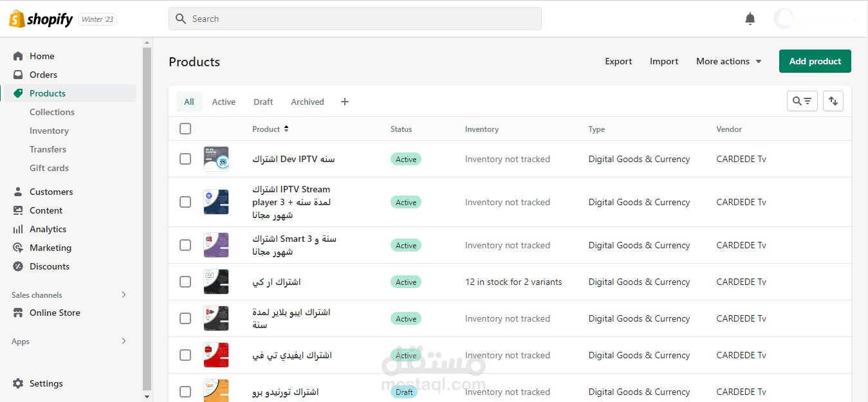Open the Discounts page

(x=49, y=266)
